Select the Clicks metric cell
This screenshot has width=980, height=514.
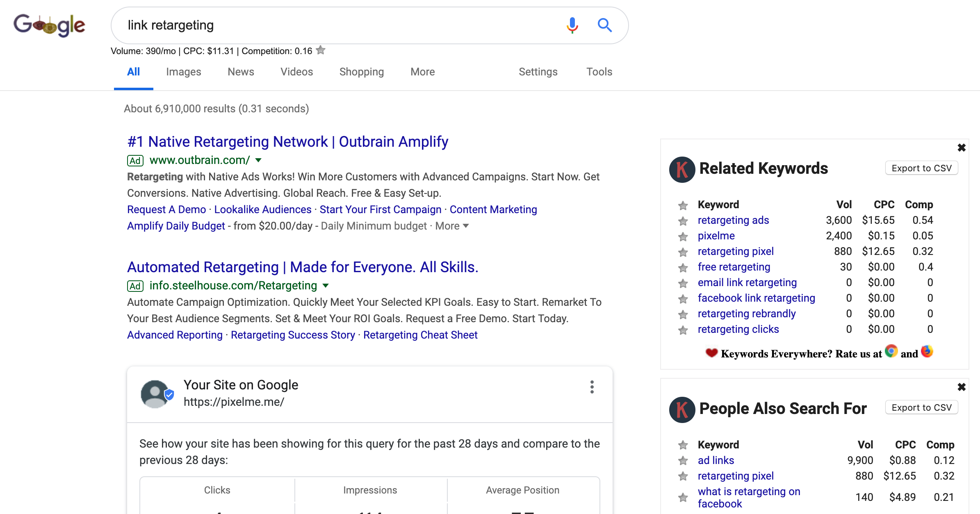[x=217, y=495]
